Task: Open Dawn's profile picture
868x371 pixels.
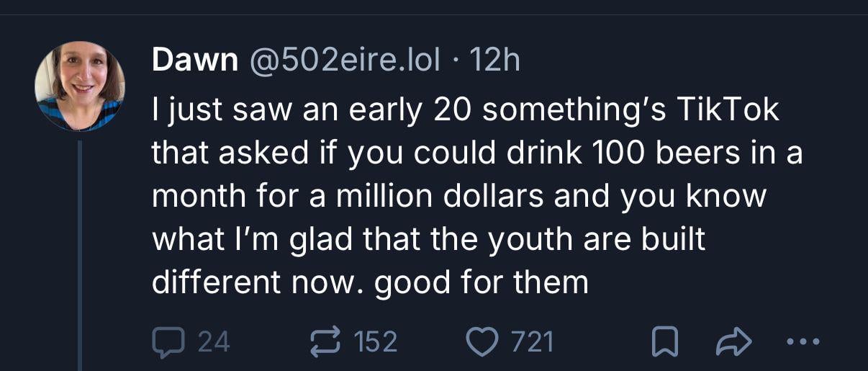Action: point(80,86)
